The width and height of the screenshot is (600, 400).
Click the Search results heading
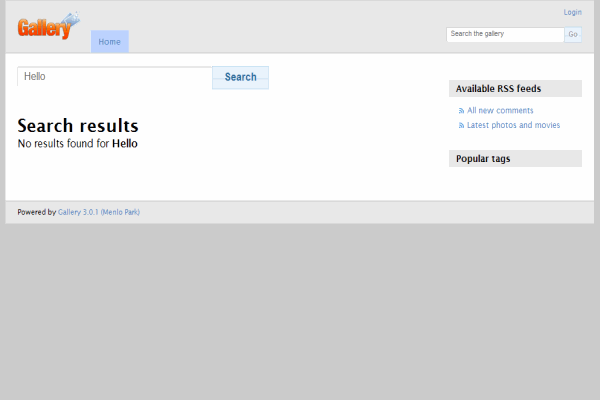pos(78,126)
